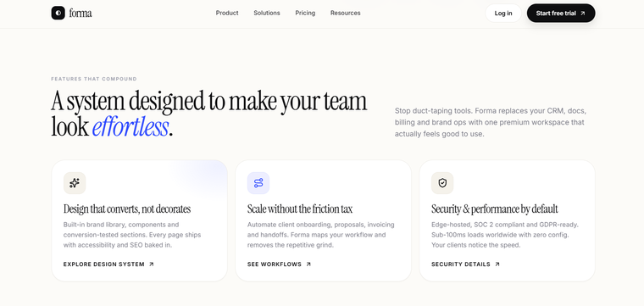The width and height of the screenshot is (644, 306).
Task: Click arrow icon next to Security Details
Action: 497,264
